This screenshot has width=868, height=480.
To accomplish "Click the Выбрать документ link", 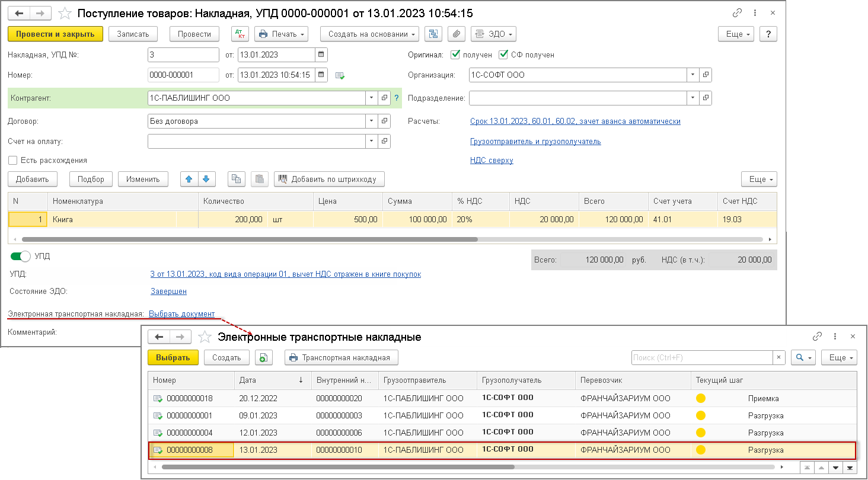I will 181,314.
